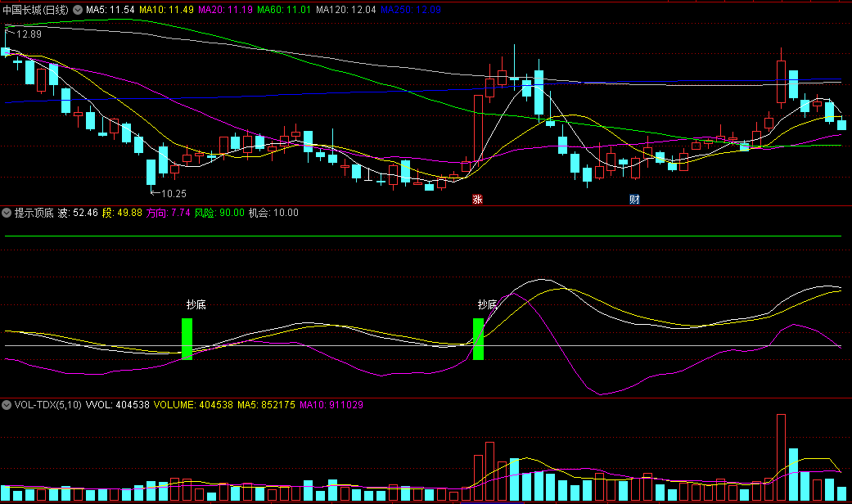Click the MA250: 12.09 label

(411, 10)
